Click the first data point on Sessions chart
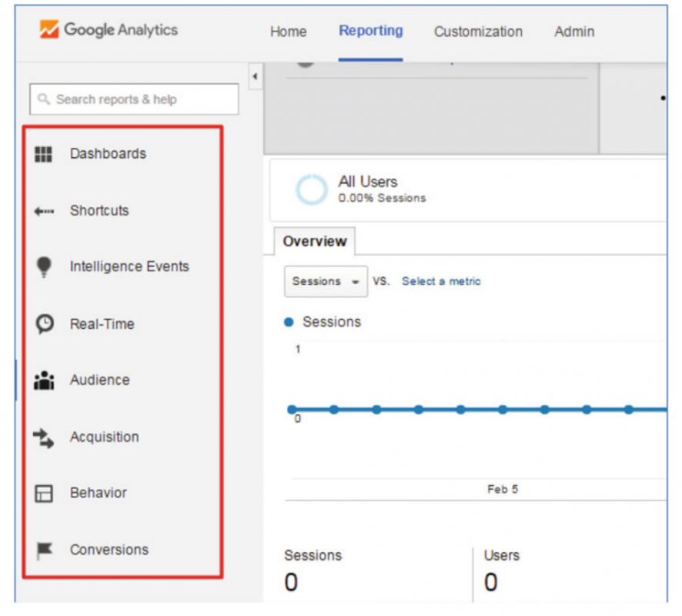The width and height of the screenshot is (682, 616). tap(293, 410)
